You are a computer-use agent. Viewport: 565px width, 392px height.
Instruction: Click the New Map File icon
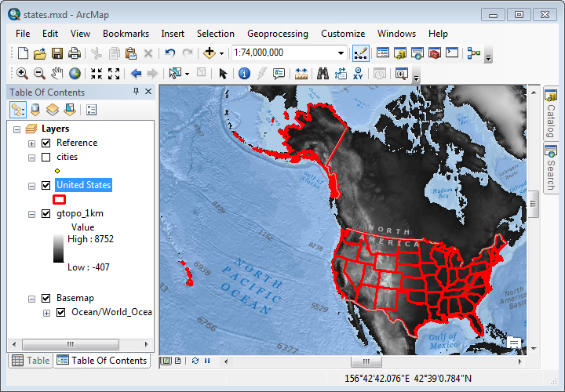pos(23,53)
